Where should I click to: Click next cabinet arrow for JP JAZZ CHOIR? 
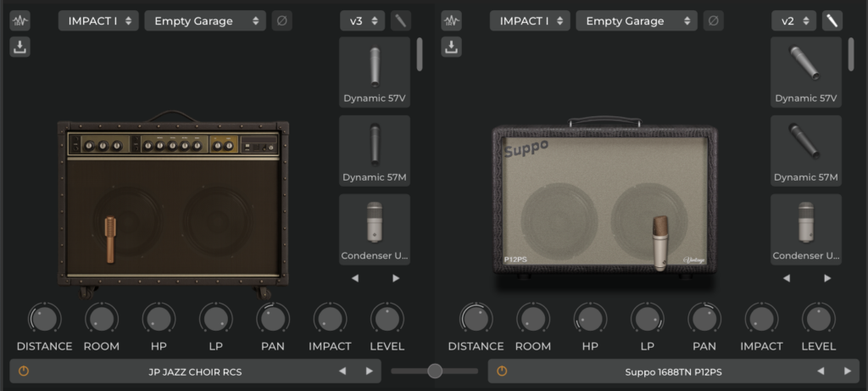(370, 371)
